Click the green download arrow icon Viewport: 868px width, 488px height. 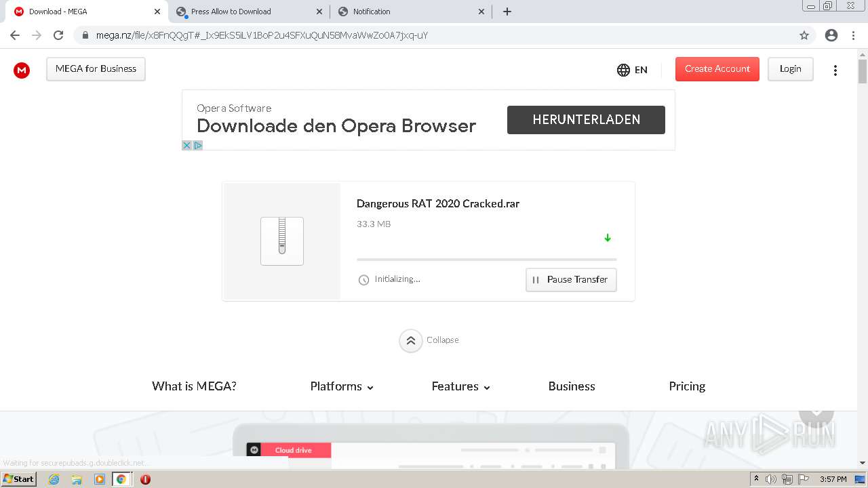pyautogui.click(x=608, y=238)
